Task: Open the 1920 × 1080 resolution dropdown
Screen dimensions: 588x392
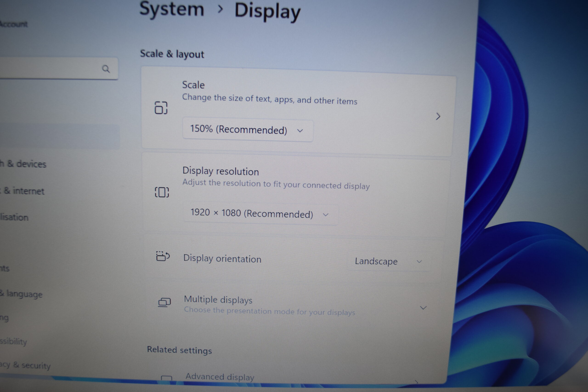Action: pyautogui.click(x=260, y=214)
